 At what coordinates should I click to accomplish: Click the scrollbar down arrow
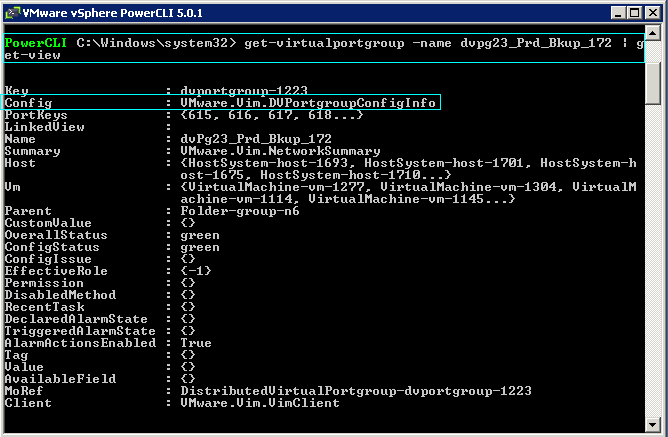click(x=653, y=424)
